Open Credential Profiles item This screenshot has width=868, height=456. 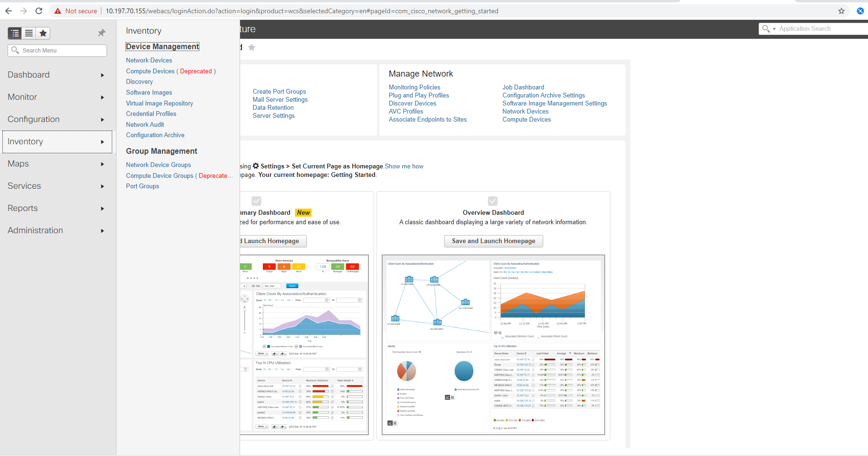(151, 114)
